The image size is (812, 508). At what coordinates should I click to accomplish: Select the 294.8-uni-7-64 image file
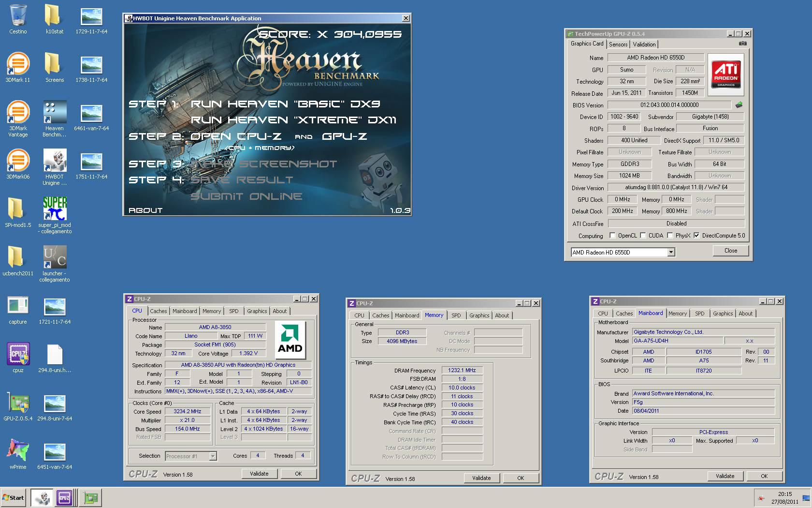point(55,406)
